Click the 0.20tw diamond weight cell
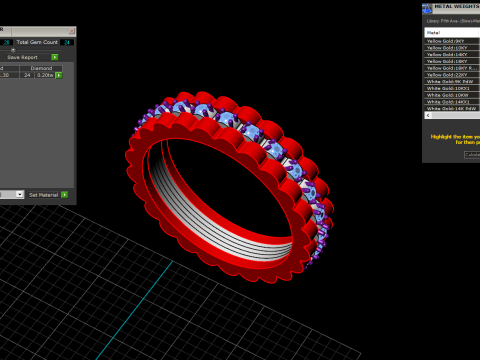480x360 pixels. coord(45,75)
